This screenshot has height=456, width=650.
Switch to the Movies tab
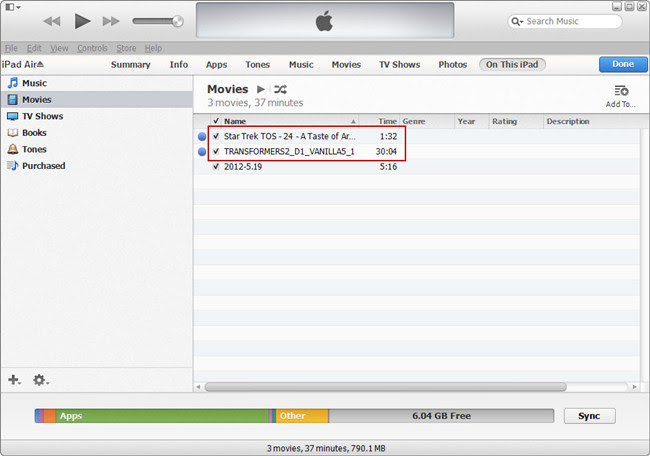click(x=346, y=64)
